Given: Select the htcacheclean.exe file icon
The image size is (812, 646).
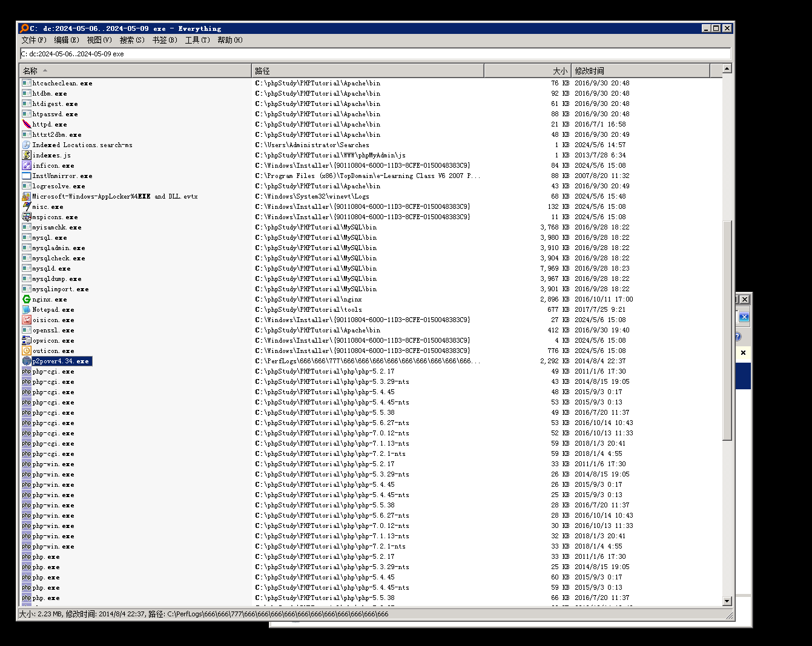Looking at the screenshot, I should [x=27, y=83].
